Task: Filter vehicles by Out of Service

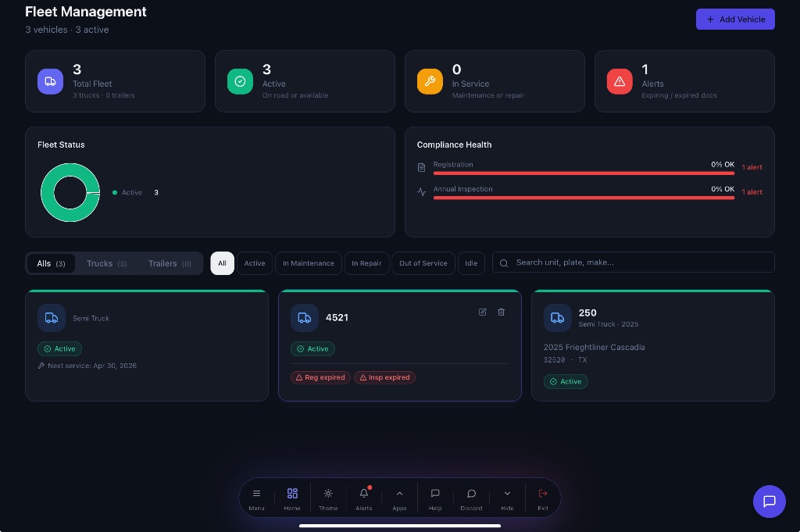Action: pos(423,263)
